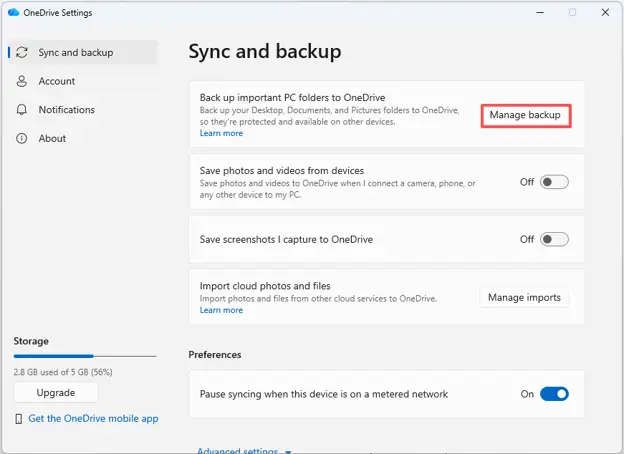Expand Advanced settings
The width and height of the screenshot is (624, 454).
click(x=244, y=450)
